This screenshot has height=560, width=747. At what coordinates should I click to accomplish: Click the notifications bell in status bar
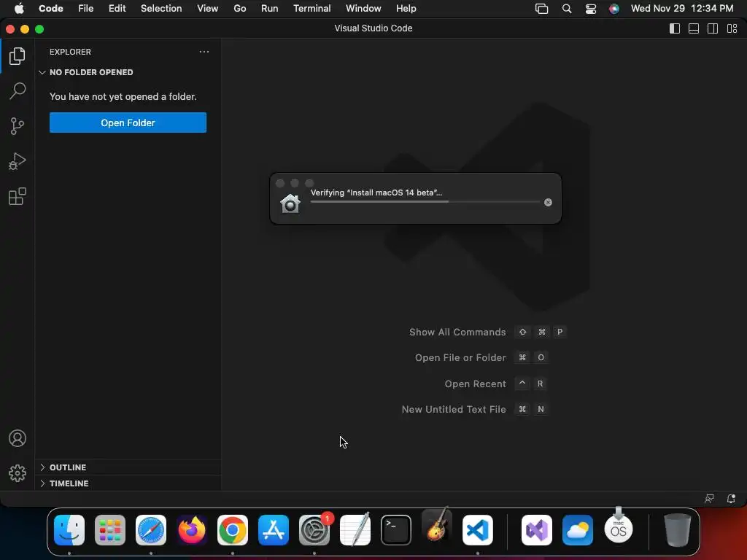(731, 499)
